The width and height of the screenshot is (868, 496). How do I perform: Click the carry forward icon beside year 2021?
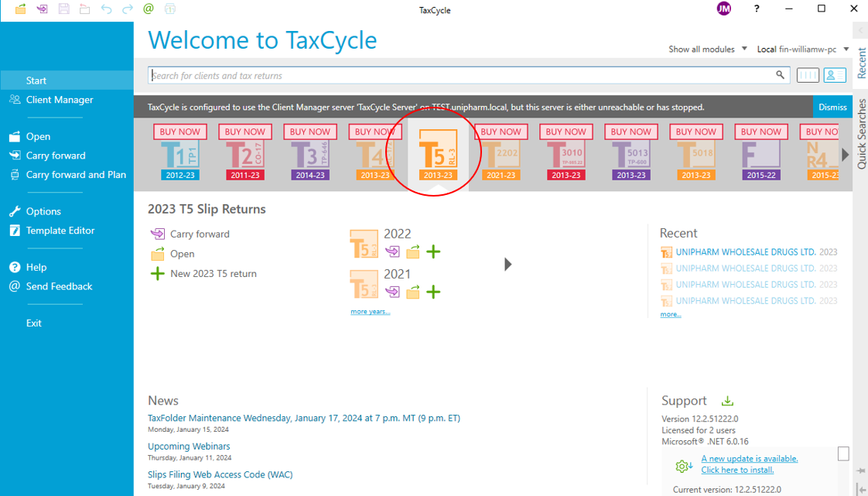pyautogui.click(x=392, y=292)
